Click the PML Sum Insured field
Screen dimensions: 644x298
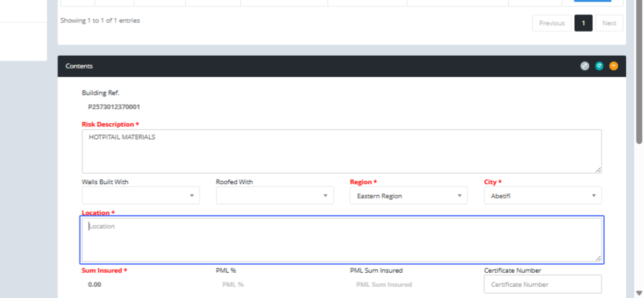(408, 284)
